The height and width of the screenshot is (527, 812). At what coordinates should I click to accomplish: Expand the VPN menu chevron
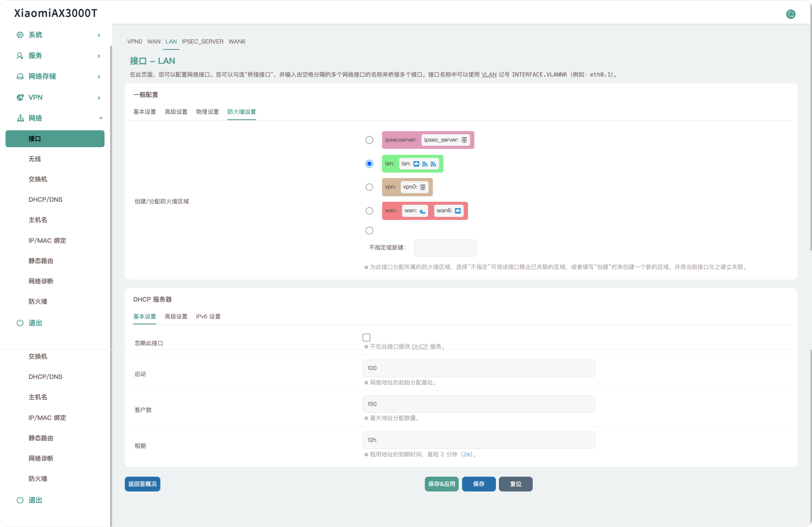tap(99, 98)
